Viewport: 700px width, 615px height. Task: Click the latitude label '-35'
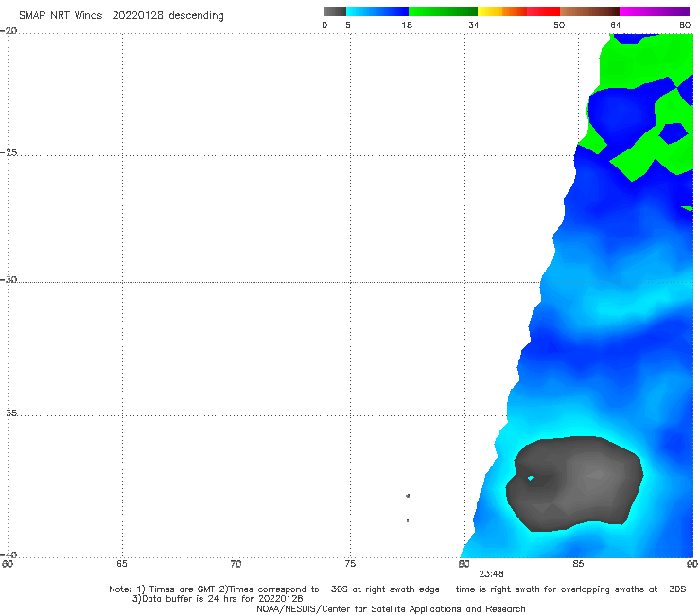[9, 413]
